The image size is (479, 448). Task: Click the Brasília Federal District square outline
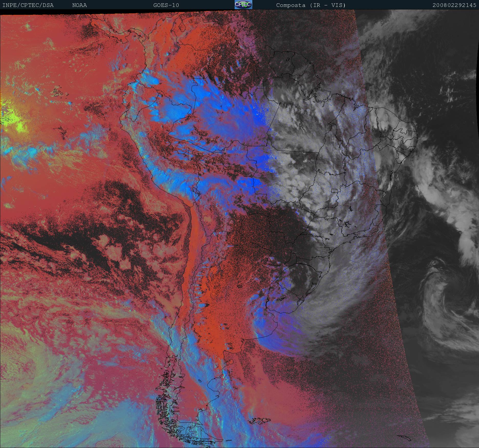coord(334,190)
